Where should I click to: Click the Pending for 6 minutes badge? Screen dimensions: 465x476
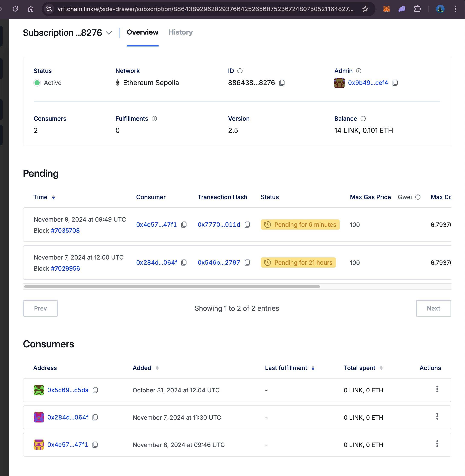pos(300,225)
